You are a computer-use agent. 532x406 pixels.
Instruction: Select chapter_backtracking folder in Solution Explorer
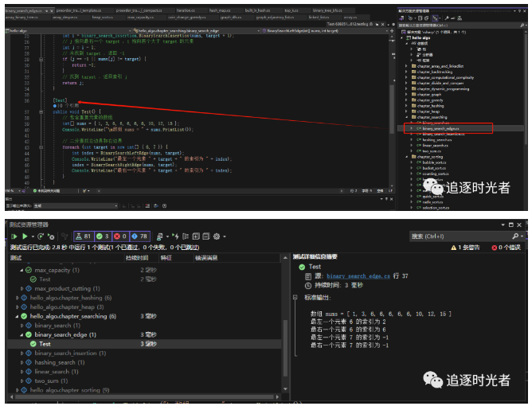tap(435, 72)
